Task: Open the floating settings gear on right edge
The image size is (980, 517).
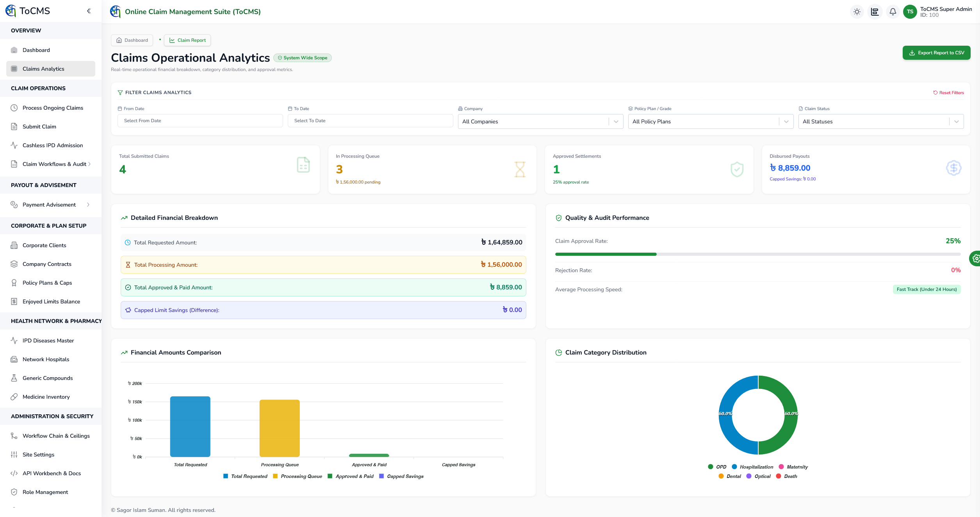Action: tap(975, 258)
